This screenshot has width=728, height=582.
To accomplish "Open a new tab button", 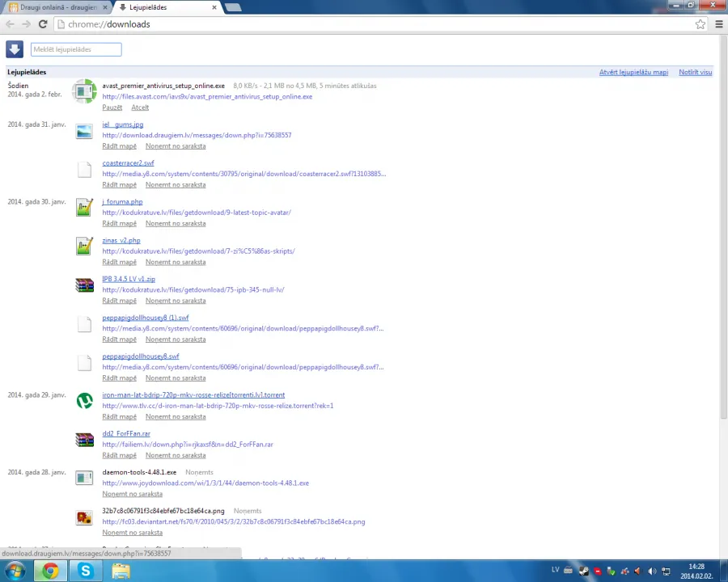I will (233, 7).
